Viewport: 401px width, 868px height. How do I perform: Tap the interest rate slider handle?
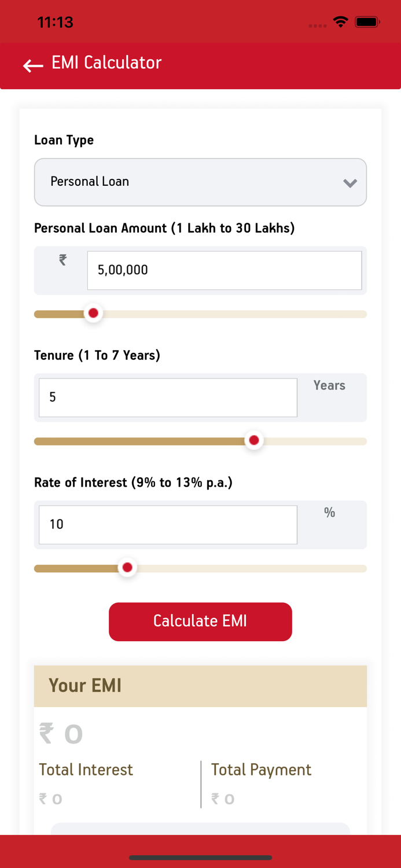(127, 568)
